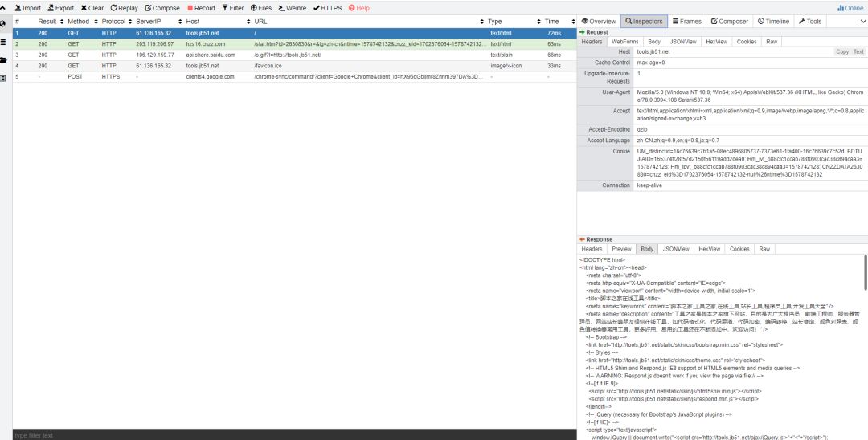Select session row for hzs16.cnzz.com
The width and height of the screenshot is (868, 440).
click(x=294, y=43)
